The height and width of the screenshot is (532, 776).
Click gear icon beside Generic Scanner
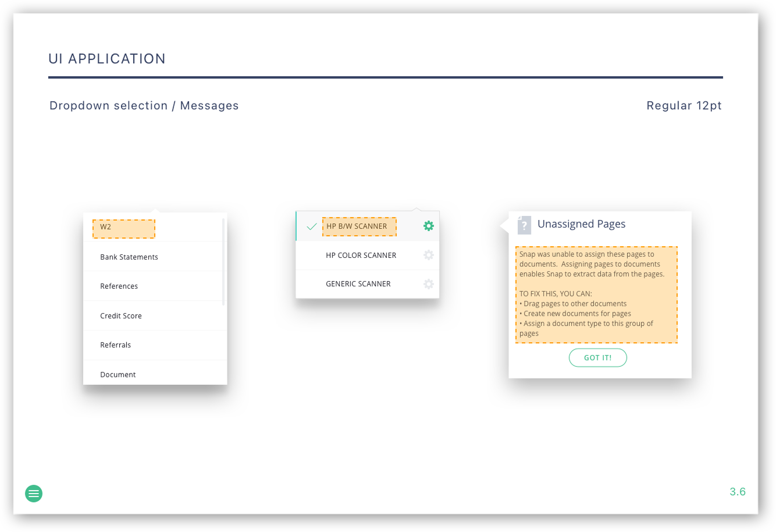pyautogui.click(x=428, y=284)
